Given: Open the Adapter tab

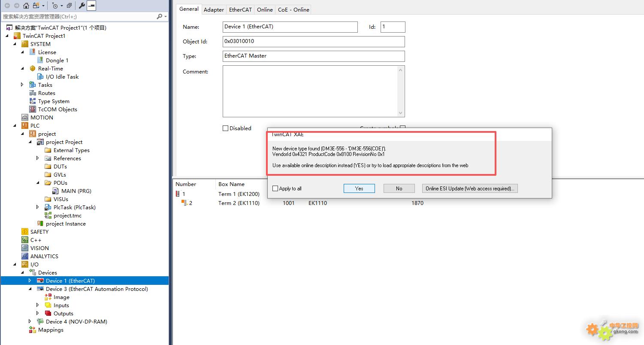Looking at the screenshot, I should pyautogui.click(x=214, y=9).
